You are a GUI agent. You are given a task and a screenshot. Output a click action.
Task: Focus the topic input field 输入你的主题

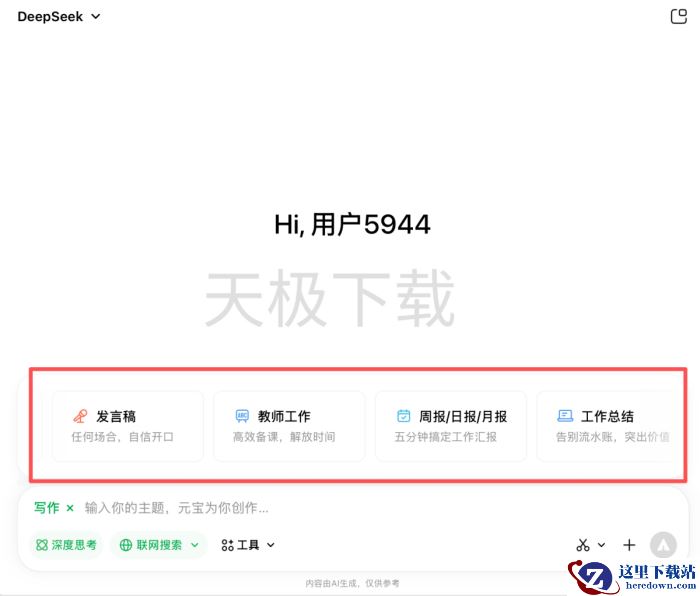(177, 508)
